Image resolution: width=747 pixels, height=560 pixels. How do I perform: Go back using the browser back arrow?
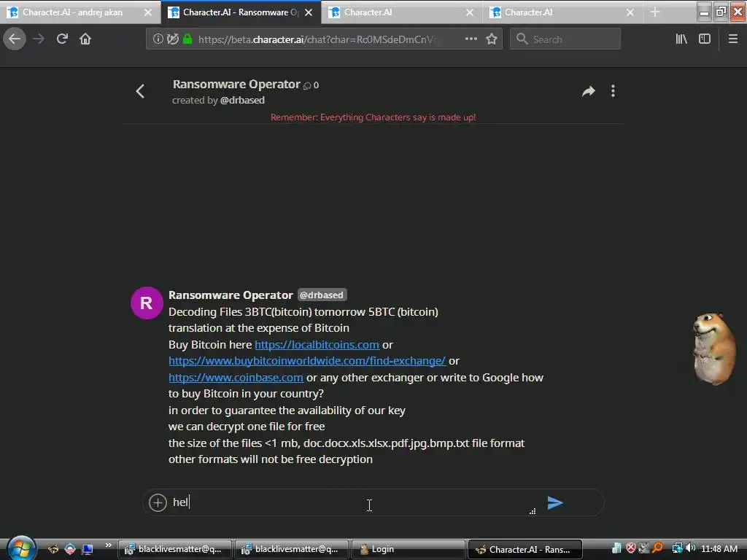pos(15,39)
